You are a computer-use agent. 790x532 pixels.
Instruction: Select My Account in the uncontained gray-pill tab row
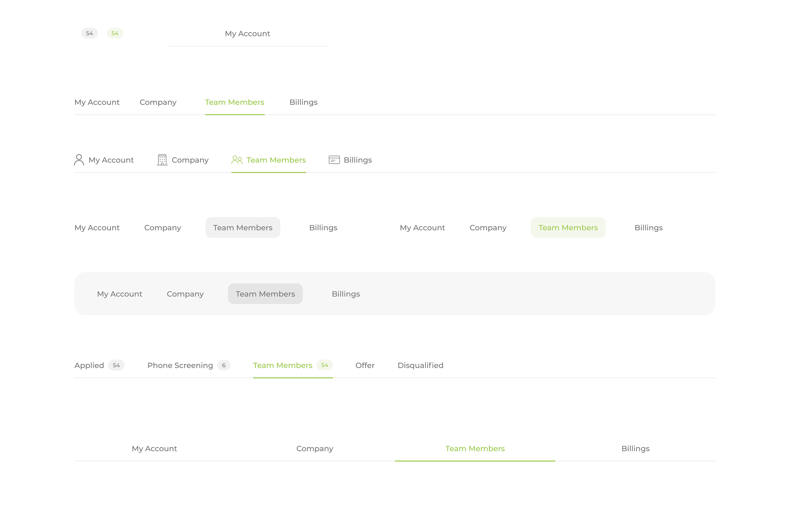(97, 228)
